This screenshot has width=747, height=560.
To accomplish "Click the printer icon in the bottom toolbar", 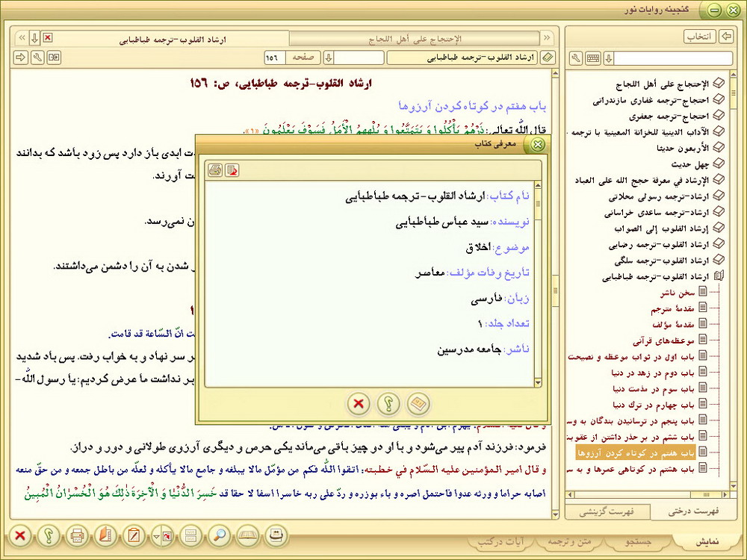I will [x=77, y=536].
